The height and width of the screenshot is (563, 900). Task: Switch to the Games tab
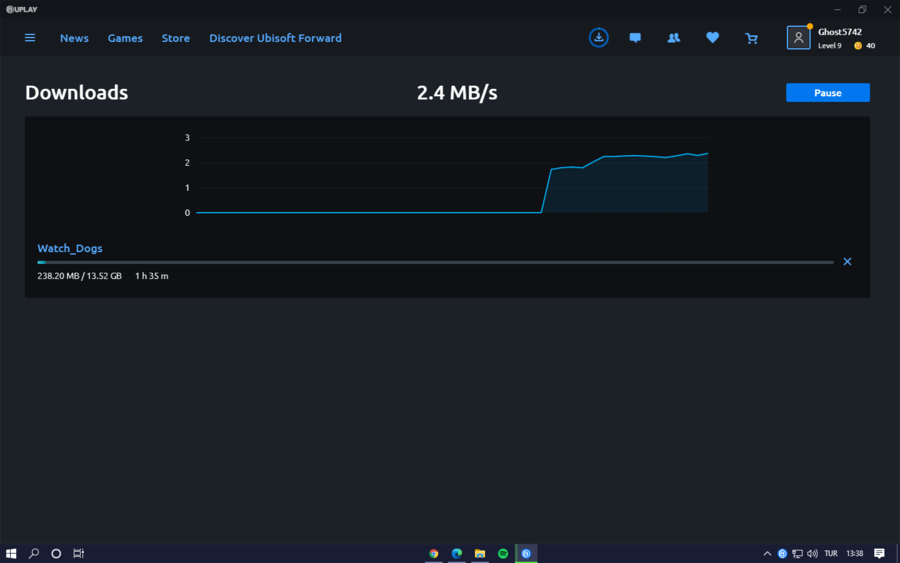click(x=125, y=38)
